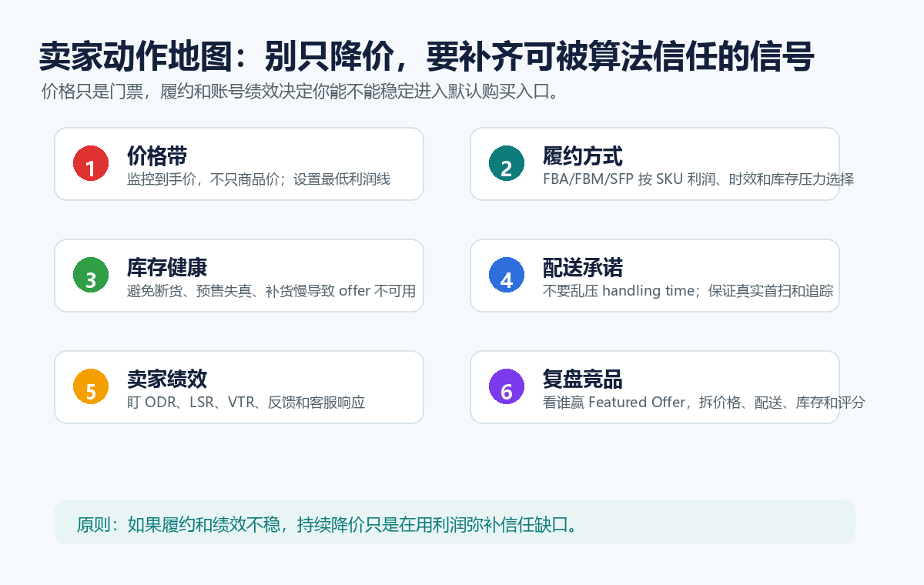Select the slide title about 卖家动作地图
Screen dimensions: 924x585
(x=426, y=57)
